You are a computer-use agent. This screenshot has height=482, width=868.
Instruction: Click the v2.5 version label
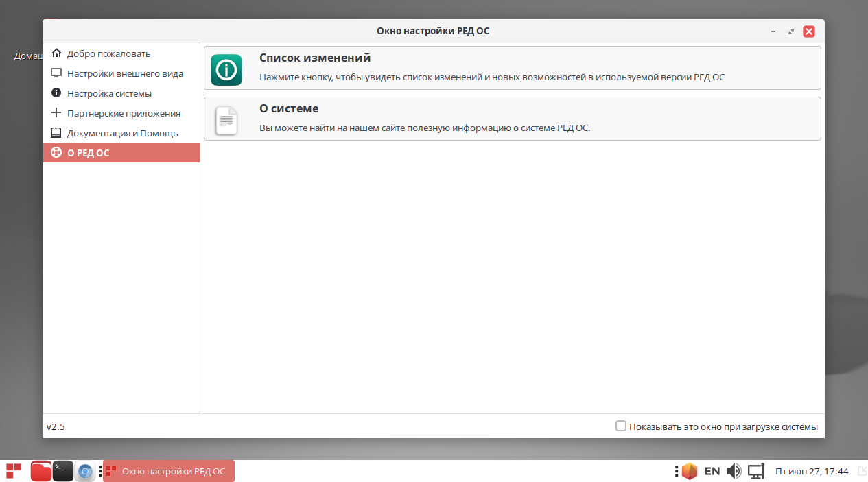[56, 426]
